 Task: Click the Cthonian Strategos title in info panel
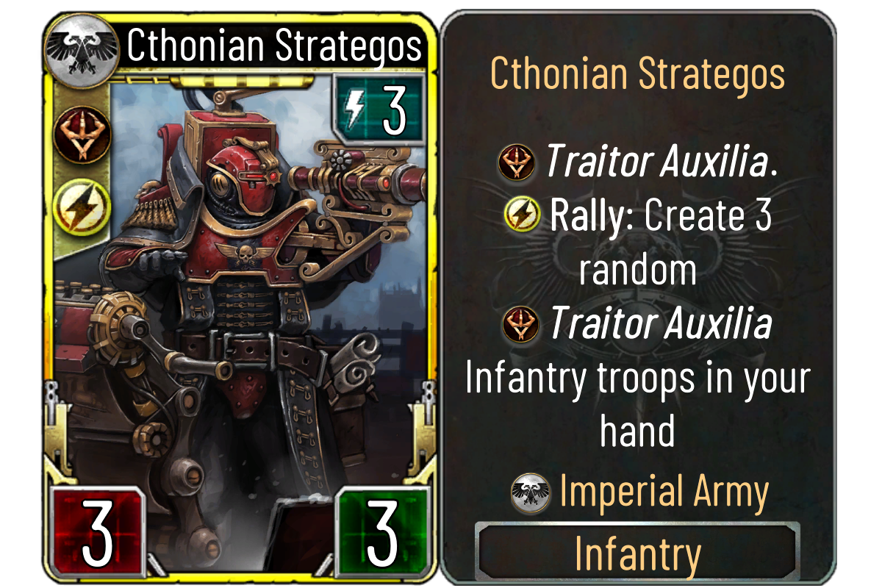point(637,73)
